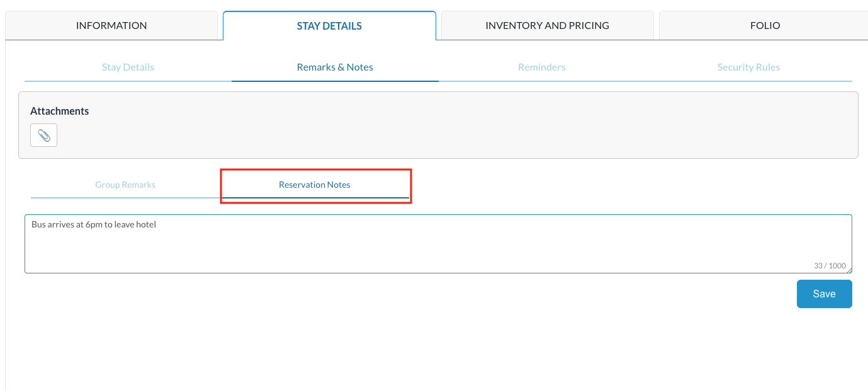
Task: Open the FOLIO tab
Action: click(x=765, y=26)
